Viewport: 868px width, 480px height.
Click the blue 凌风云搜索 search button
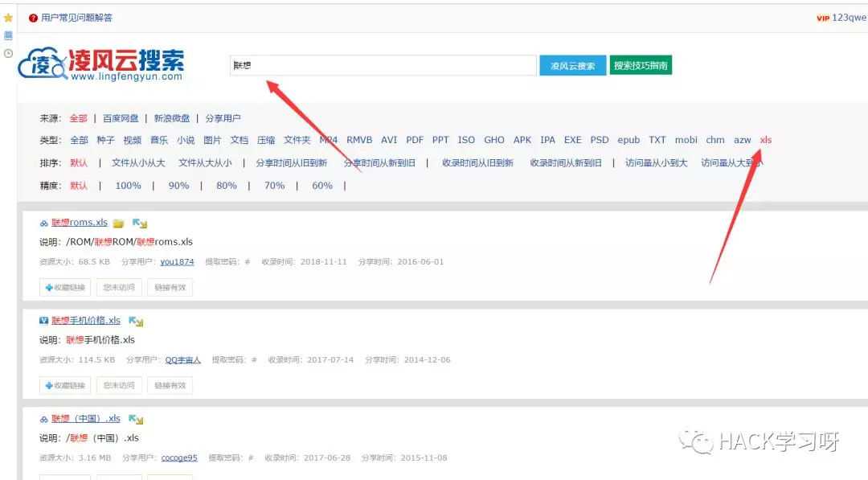pos(572,65)
